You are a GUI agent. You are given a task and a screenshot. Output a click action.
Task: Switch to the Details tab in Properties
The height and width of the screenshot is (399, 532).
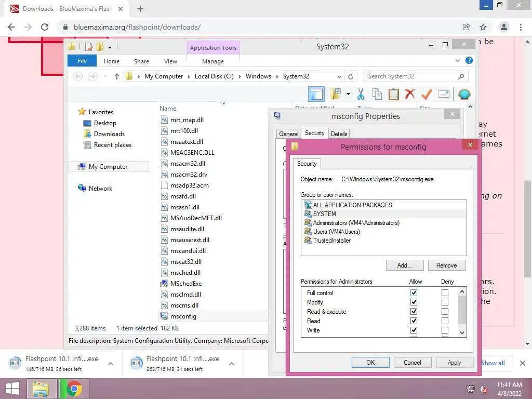(x=339, y=134)
